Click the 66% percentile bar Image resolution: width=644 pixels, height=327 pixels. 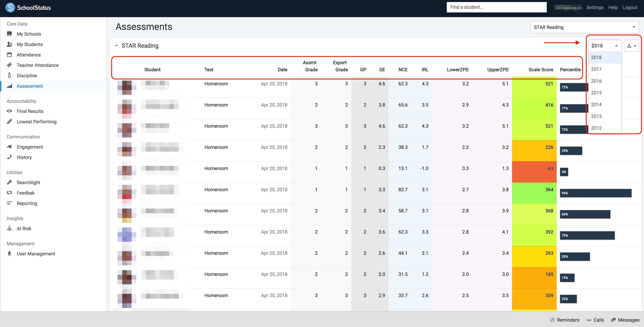coord(585,214)
